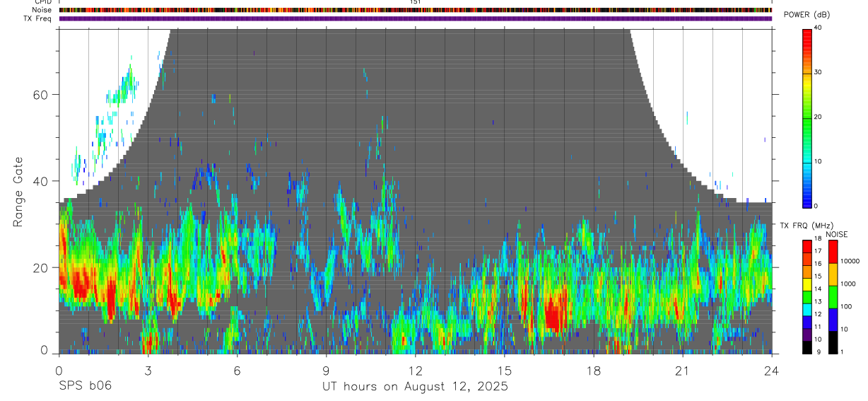Image resolution: width=868 pixels, height=401 pixels.
Task: Click the 3 hour tick label
Action: (148, 371)
